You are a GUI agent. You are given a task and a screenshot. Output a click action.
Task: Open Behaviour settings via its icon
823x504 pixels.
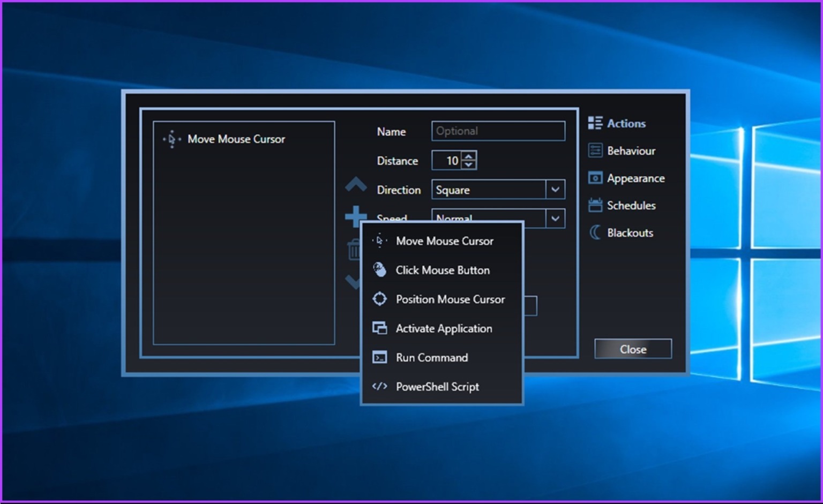(x=595, y=151)
